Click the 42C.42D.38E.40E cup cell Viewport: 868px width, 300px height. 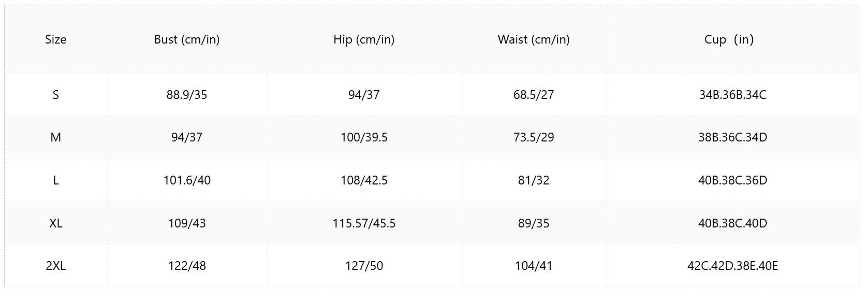click(733, 266)
